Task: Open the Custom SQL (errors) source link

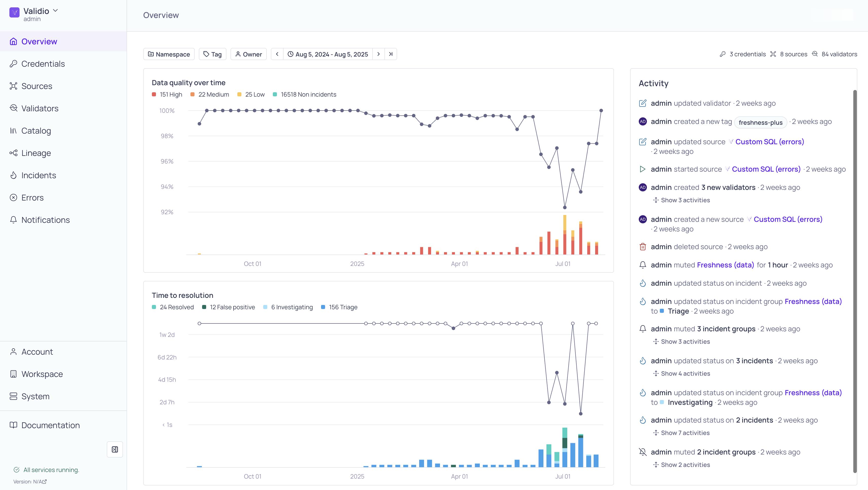Action: pos(769,142)
